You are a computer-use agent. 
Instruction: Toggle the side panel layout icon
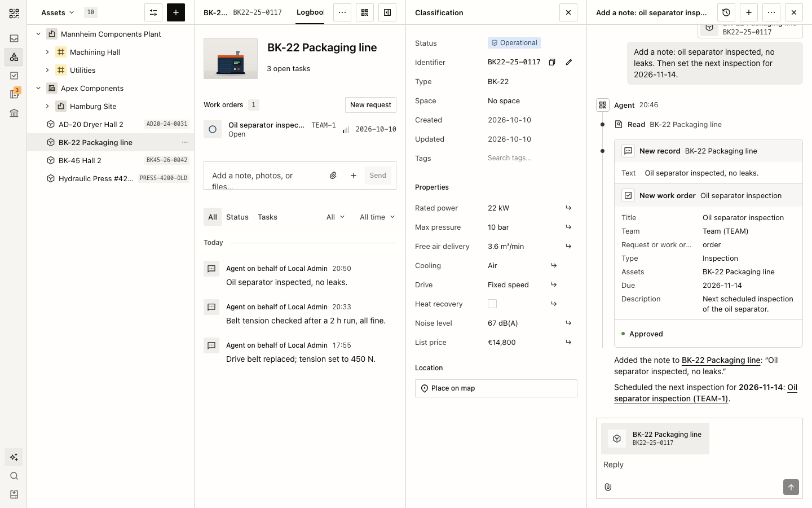point(387,12)
